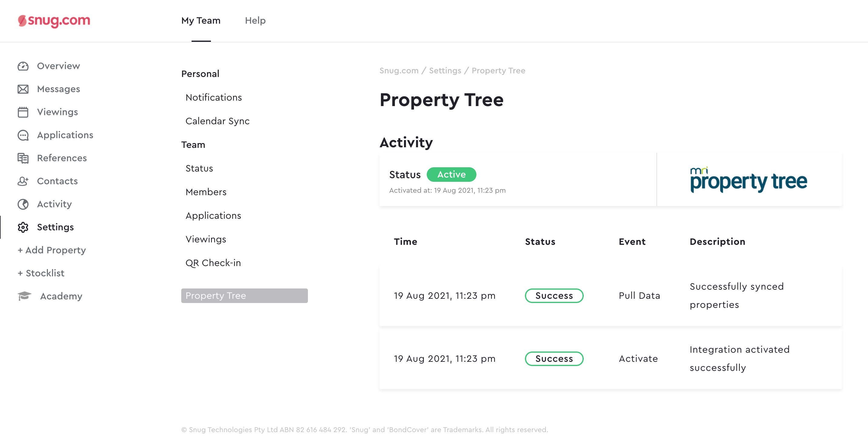Go to Calendar Sync settings
This screenshot has height=443, width=868.
[217, 121]
